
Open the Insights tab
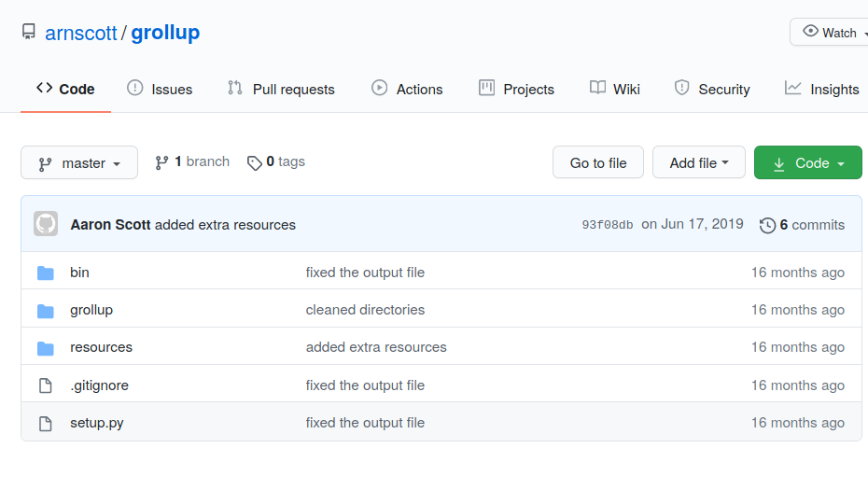821,90
